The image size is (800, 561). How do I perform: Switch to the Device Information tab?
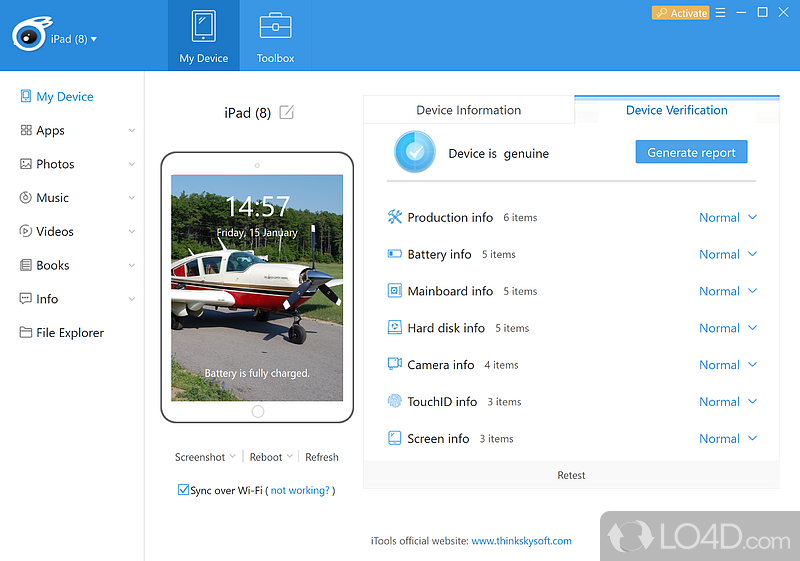click(469, 110)
